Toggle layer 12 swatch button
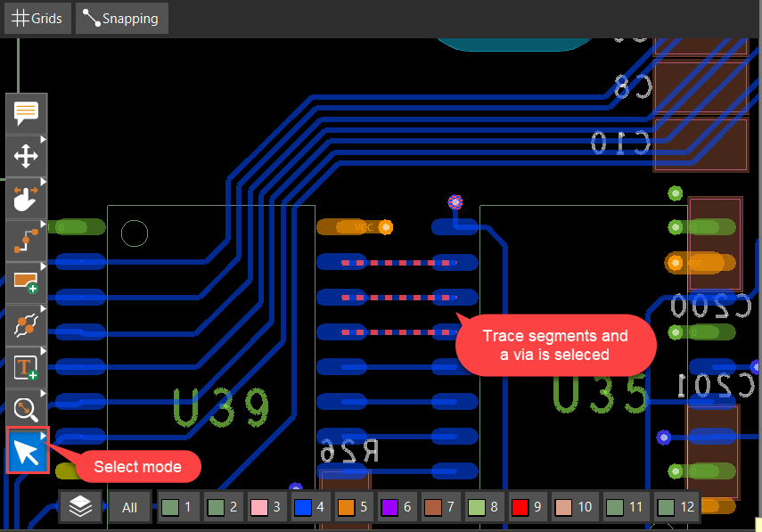The height and width of the screenshot is (532, 762). pos(676,507)
